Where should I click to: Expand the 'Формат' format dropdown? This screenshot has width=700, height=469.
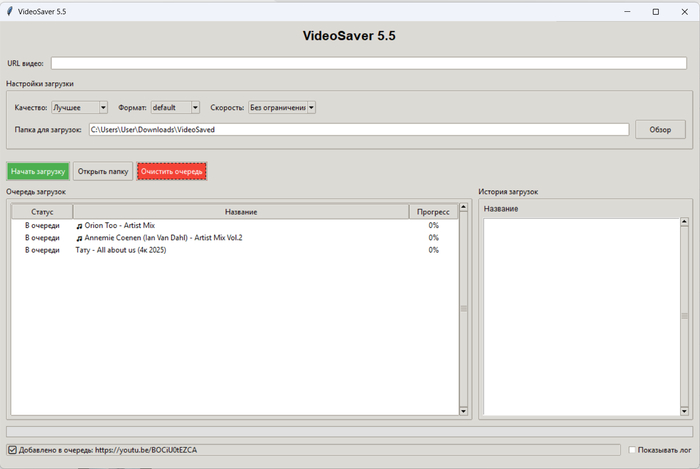point(175,107)
